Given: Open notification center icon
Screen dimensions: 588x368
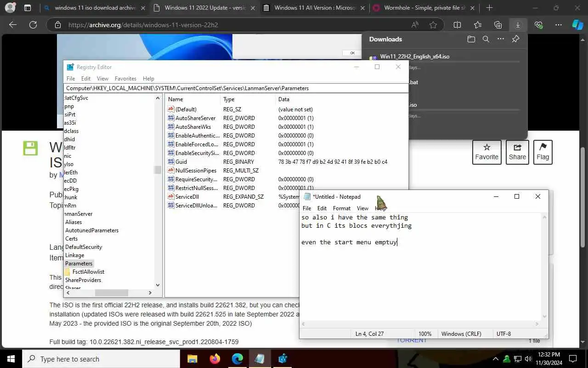Looking at the screenshot, I should pyautogui.click(x=573, y=359).
